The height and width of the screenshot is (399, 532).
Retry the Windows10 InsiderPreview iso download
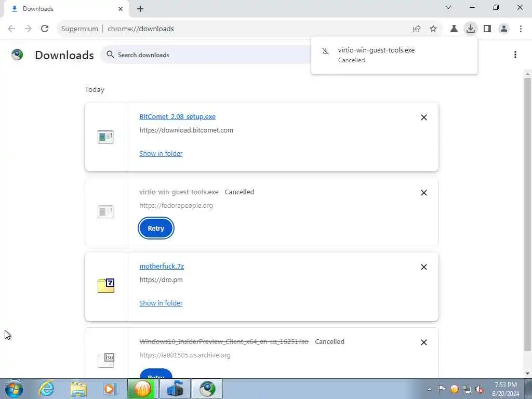(156, 373)
